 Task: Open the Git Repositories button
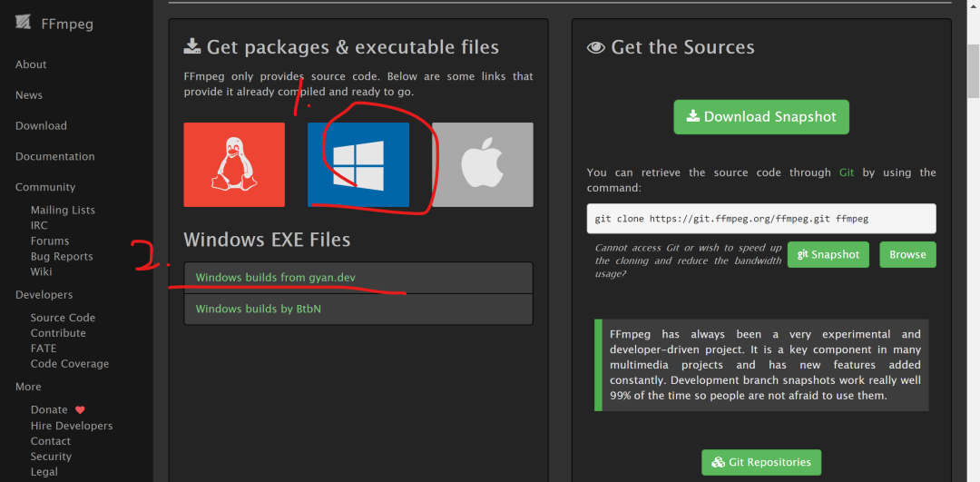coord(761,463)
